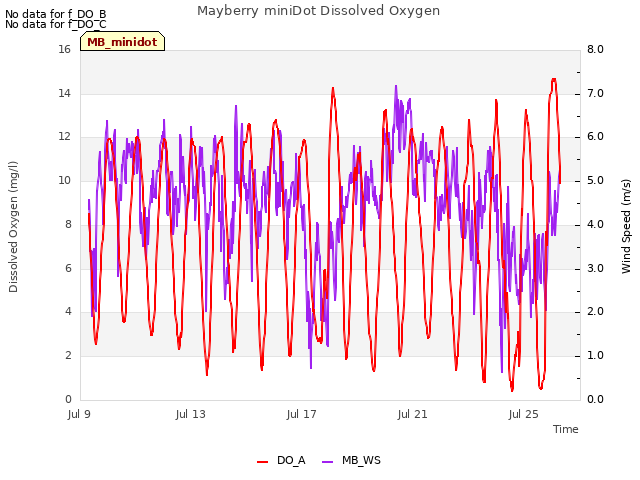
Task: Click the Jul 21 x-axis tick label
Action: tap(413, 414)
